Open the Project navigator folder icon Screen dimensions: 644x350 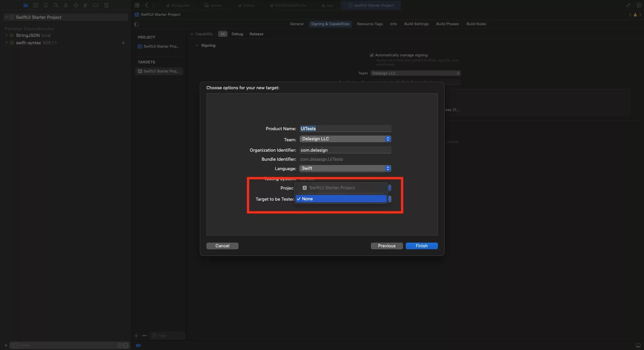point(26,5)
